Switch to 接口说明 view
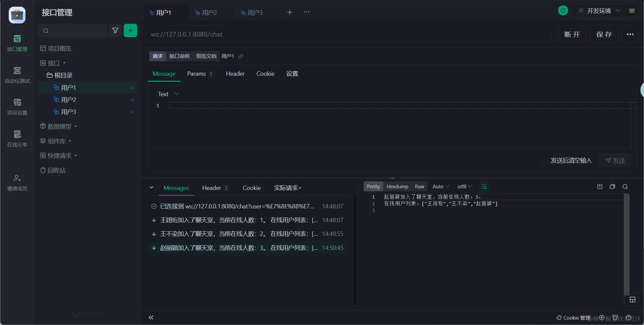This screenshot has width=644, height=325. point(179,56)
